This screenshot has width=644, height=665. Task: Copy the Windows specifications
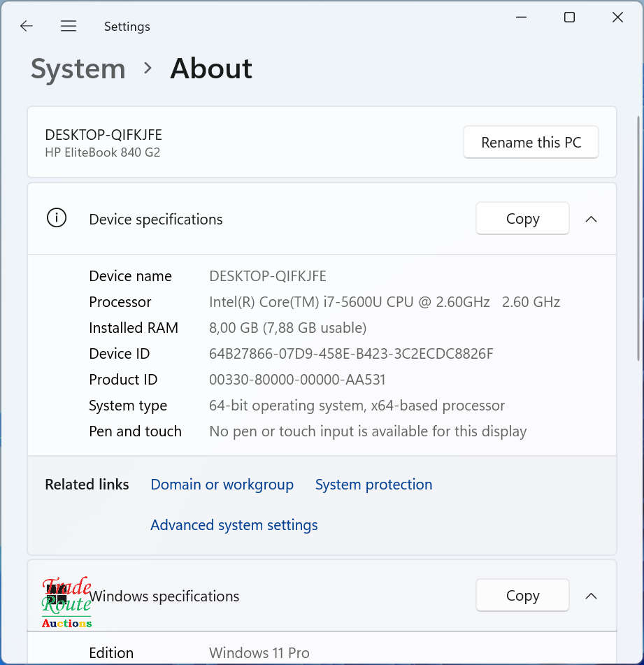[522, 596]
